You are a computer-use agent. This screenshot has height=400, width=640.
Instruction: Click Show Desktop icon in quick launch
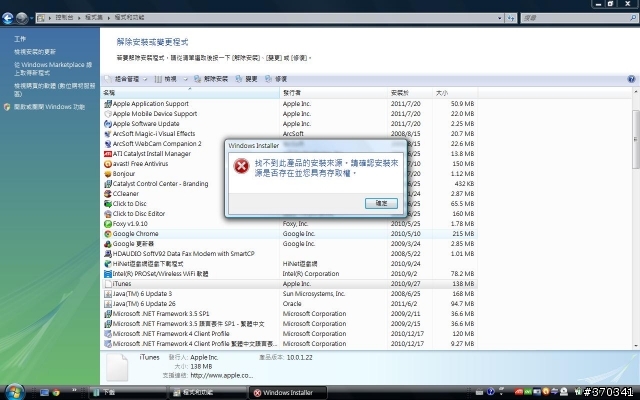pos(44,393)
